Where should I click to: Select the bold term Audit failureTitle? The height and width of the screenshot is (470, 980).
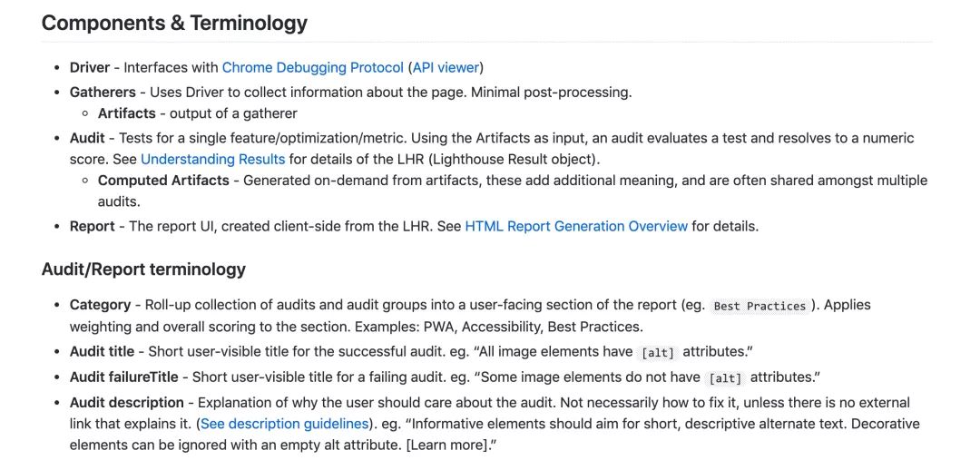(x=123, y=377)
